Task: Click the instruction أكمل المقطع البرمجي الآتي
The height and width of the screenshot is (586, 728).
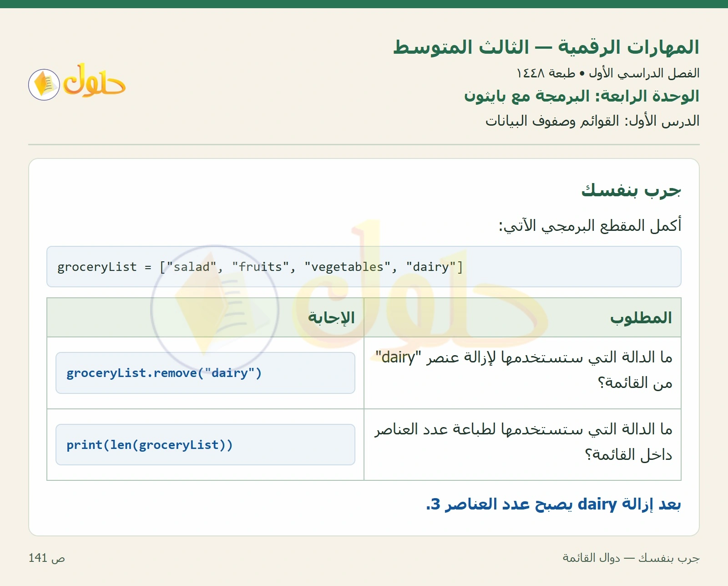Action: [590, 225]
